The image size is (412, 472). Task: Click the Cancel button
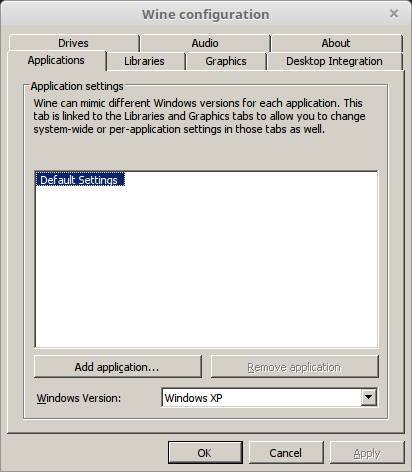point(286,453)
